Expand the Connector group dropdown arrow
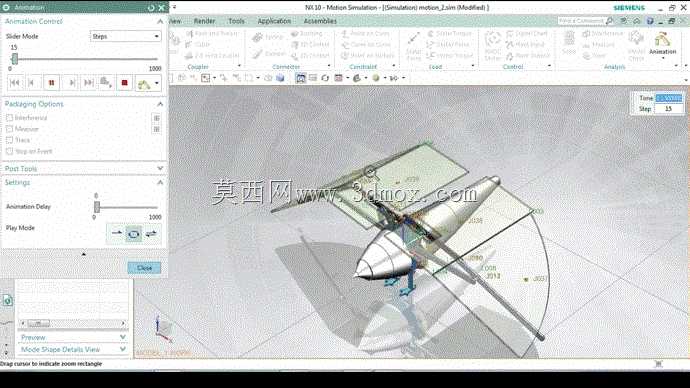Image resolution: width=690 pixels, height=388 pixels. coord(329,66)
